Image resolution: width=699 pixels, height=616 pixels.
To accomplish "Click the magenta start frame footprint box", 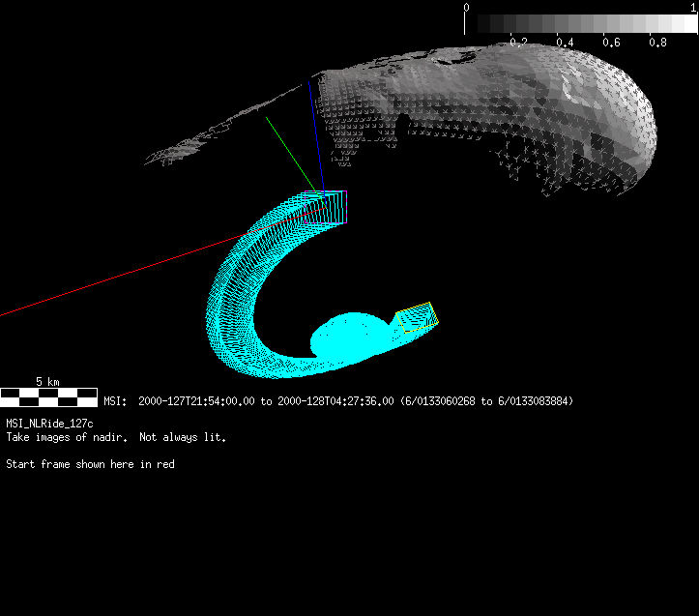I will (x=326, y=207).
